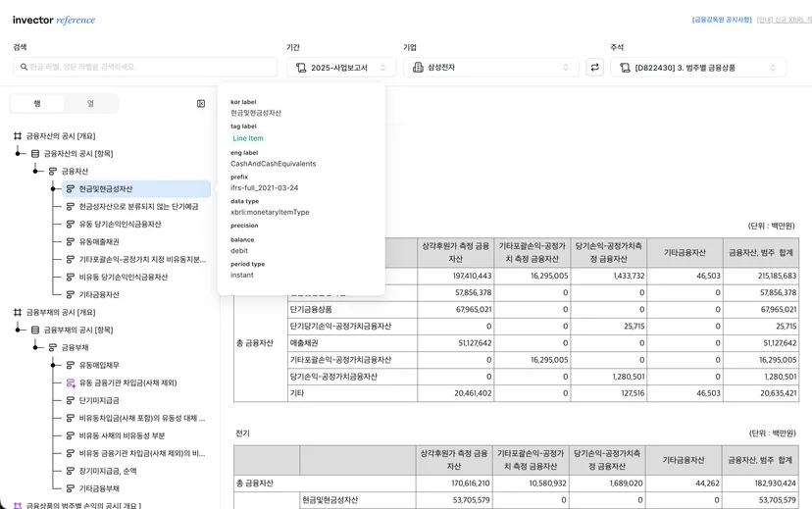Click hash icon of 금융부채의 공시 [개요]
Viewport: 812px width, 509px height.
coord(18,312)
